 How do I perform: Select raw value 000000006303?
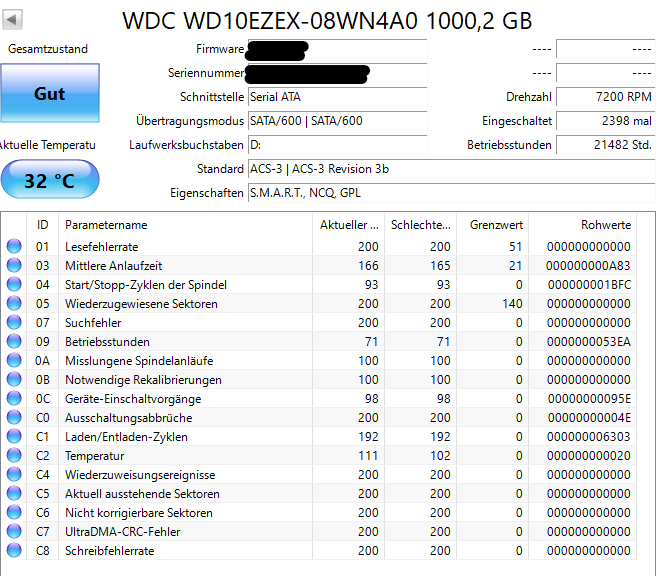[588, 437]
